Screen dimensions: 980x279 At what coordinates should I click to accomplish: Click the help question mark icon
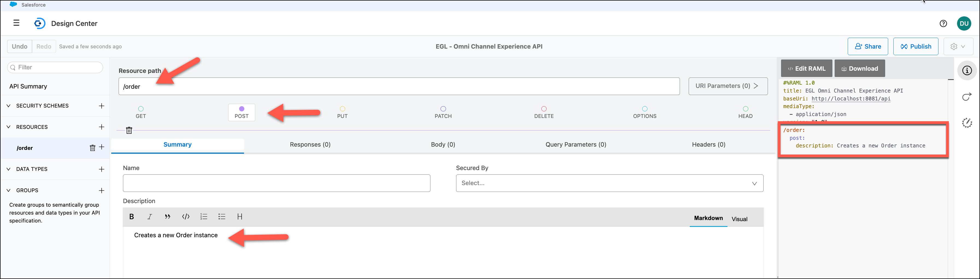943,23
